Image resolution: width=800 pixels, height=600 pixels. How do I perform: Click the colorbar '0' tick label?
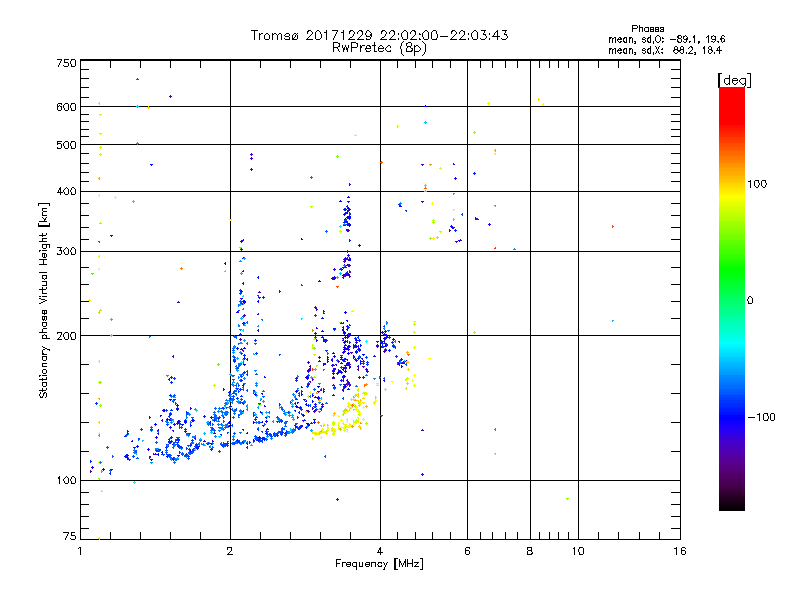(x=750, y=301)
